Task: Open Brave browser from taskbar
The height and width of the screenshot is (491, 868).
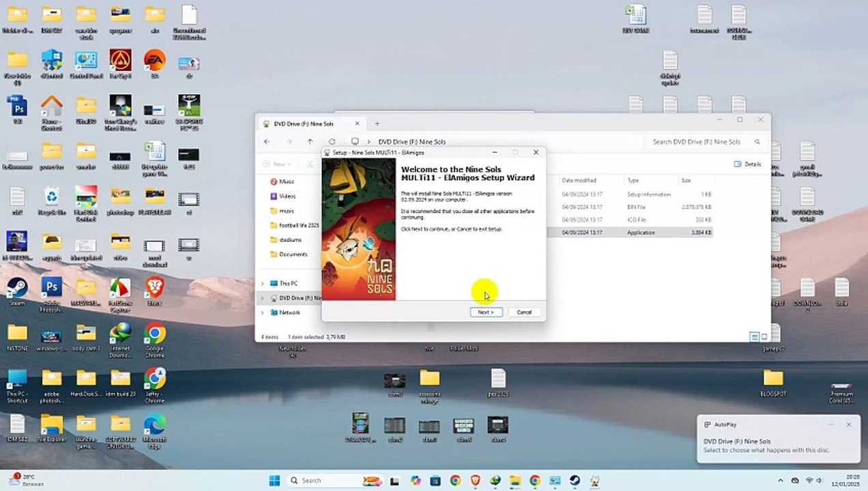Action: (x=475, y=481)
